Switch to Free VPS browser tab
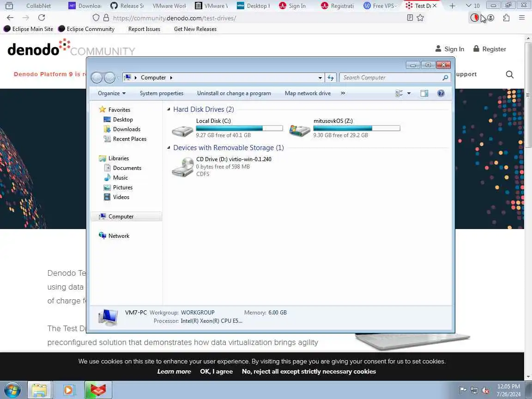This screenshot has width=532, height=399. point(380,6)
